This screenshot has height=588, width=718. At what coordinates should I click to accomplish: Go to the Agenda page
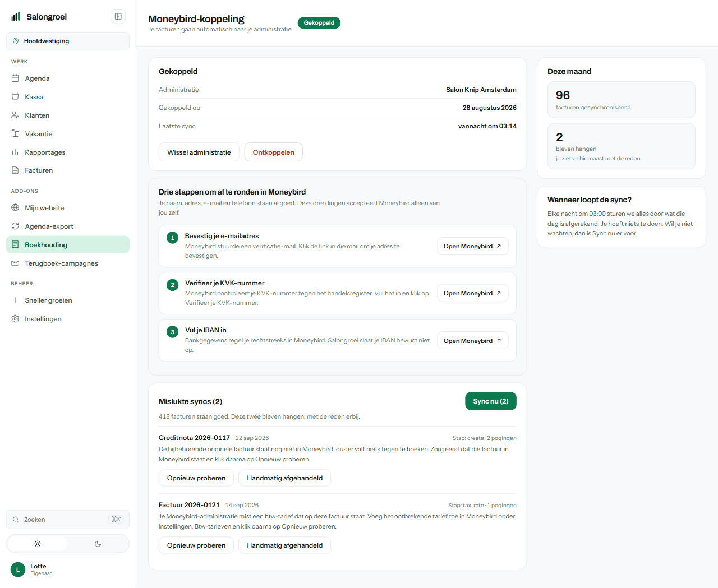(68, 78)
